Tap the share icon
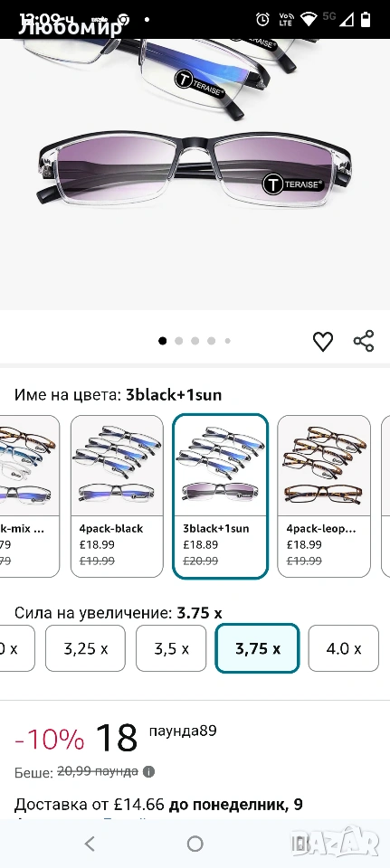390x868 pixels. pos(364,341)
